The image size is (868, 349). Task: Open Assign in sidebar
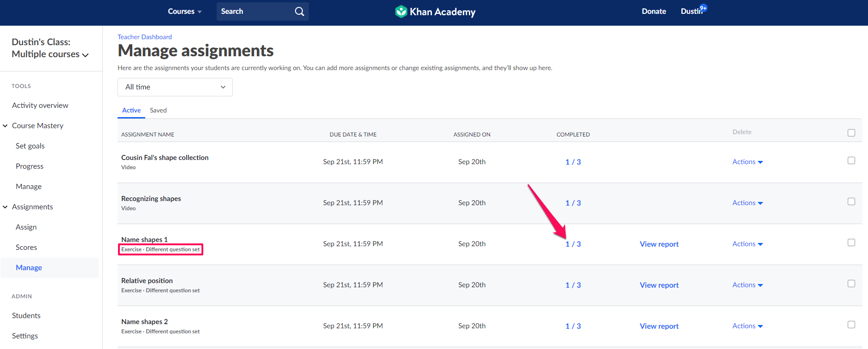(26, 227)
